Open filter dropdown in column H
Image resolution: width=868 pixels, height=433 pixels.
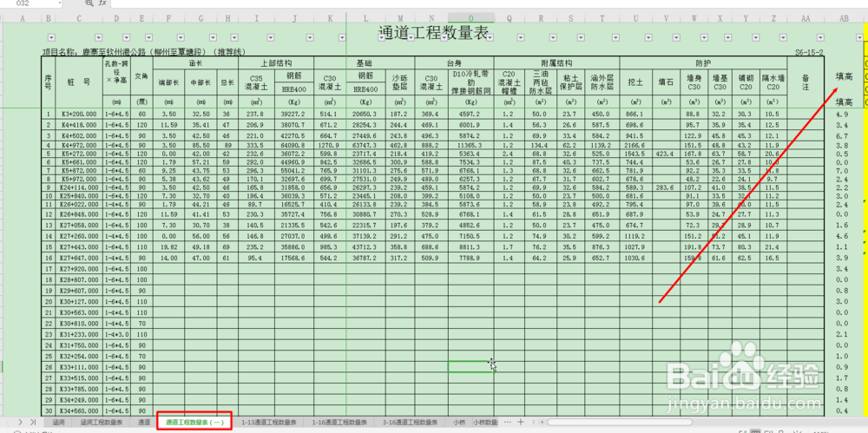233,37
